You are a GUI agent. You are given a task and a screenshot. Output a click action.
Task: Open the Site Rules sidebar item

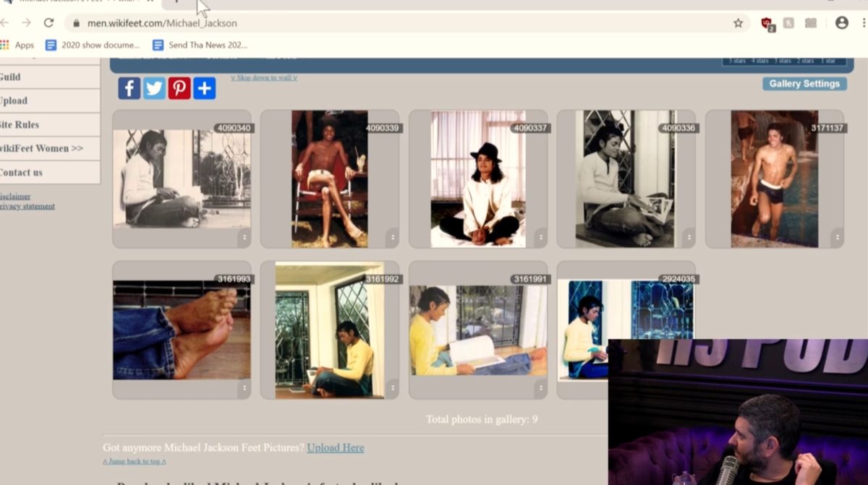tap(20, 124)
